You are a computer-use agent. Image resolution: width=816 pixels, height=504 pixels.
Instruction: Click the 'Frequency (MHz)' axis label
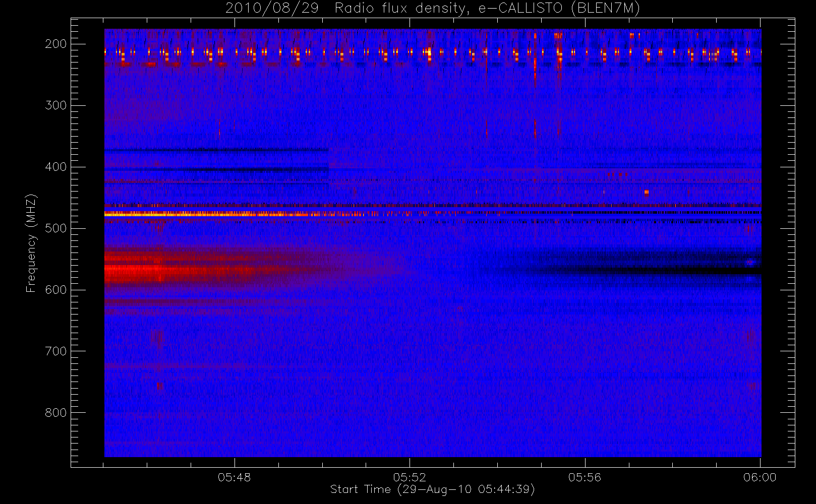(31, 243)
